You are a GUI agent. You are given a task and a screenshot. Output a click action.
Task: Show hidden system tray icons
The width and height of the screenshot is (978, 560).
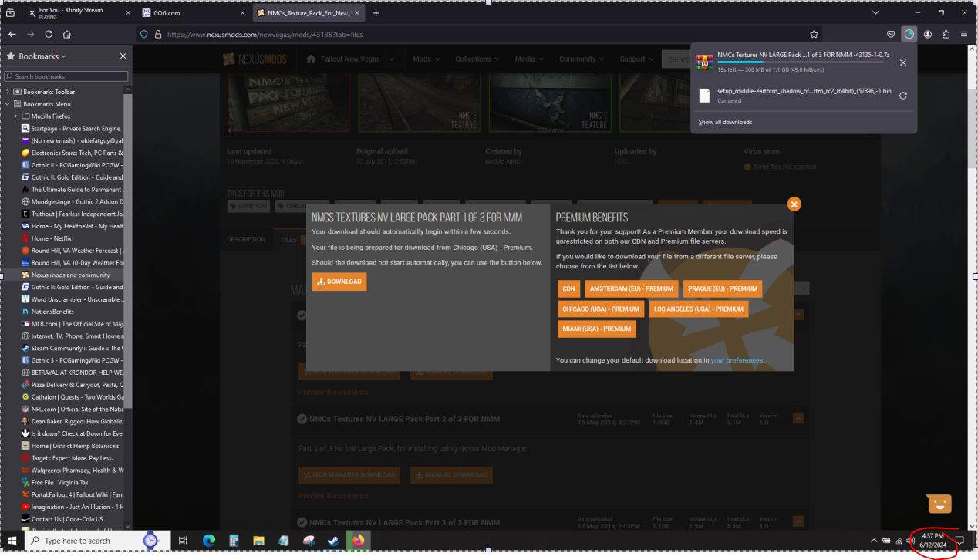click(874, 541)
